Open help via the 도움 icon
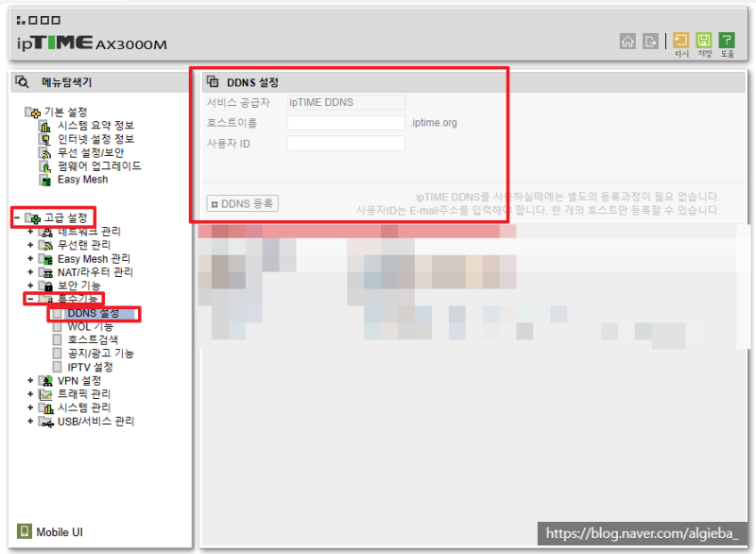Viewport: 756px width, 554px height. pos(726,42)
